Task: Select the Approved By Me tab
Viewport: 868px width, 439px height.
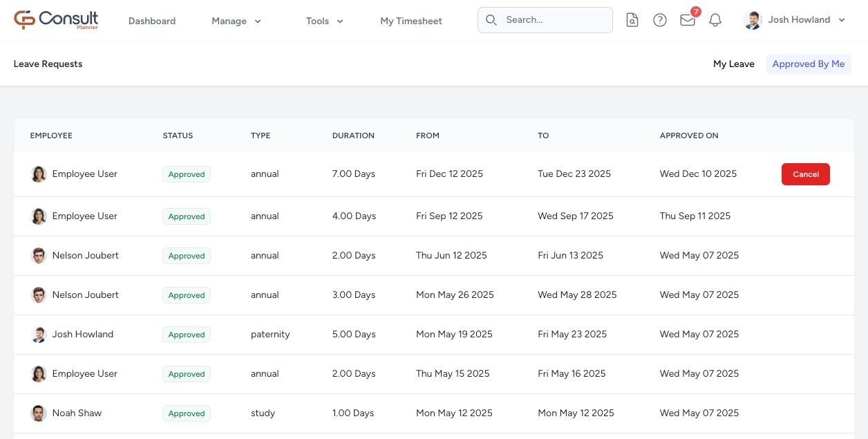Action: pyautogui.click(x=809, y=64)
